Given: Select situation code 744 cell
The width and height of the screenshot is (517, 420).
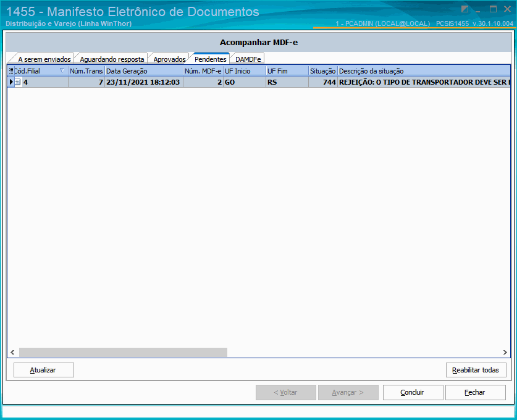Looking at the screenshot, I should (x=323, y=82).
